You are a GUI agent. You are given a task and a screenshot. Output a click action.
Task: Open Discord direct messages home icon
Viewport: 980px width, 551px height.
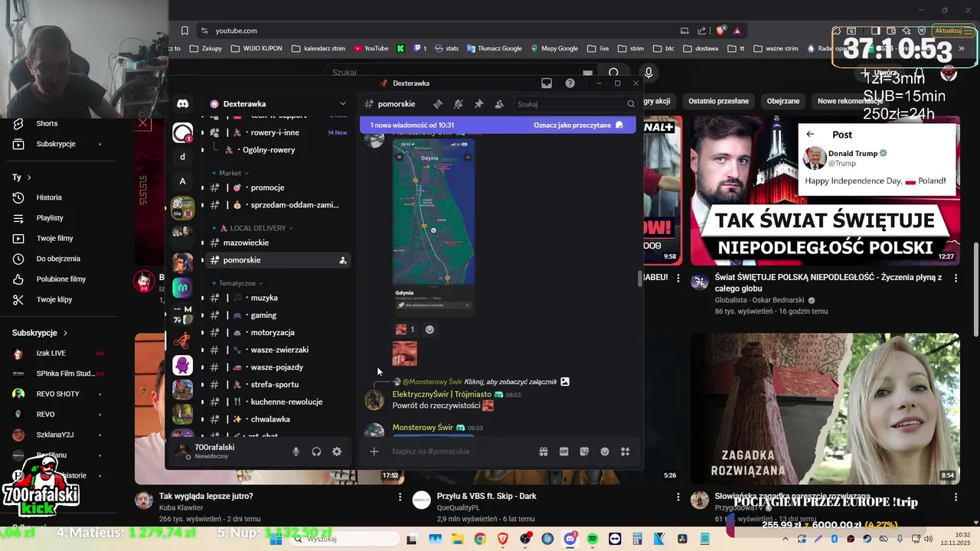pyautogui.click(x=183, y=103)
